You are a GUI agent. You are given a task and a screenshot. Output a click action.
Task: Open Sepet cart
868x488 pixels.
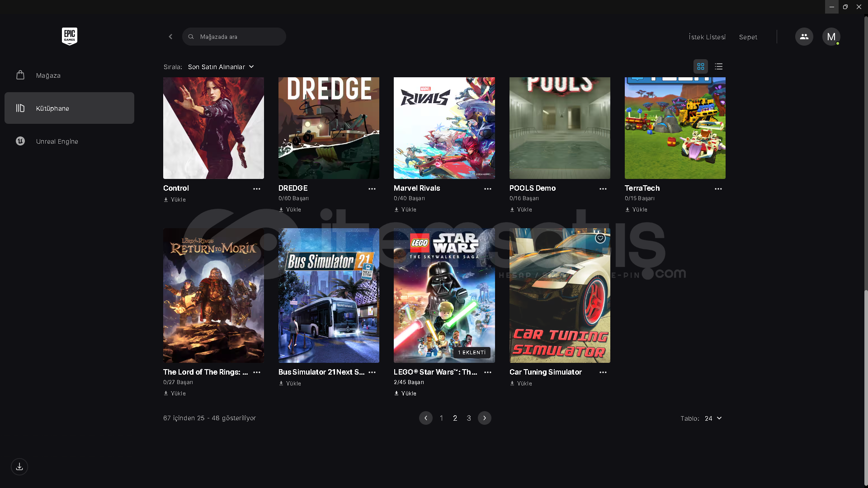pos(748,37)
